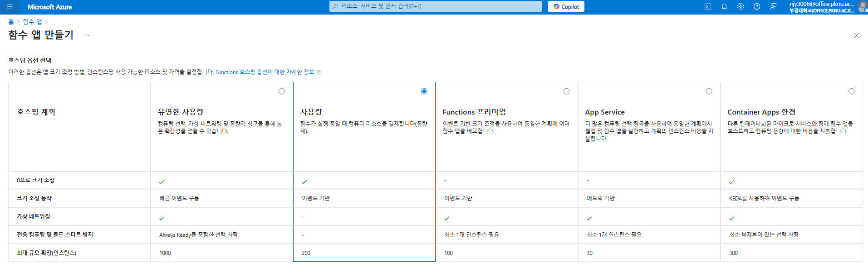Open Cloud Shell from top bar
868x275 pixels.
tap(708, 7)
